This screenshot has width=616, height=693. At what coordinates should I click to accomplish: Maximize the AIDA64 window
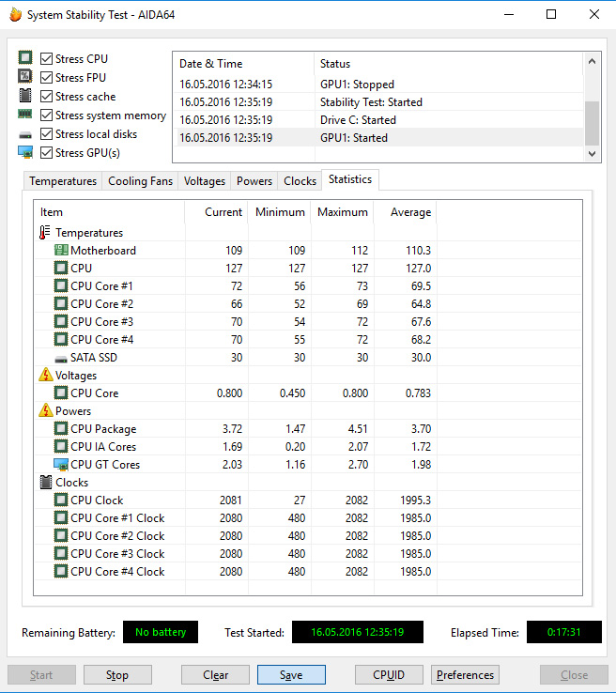coord(551,14)
